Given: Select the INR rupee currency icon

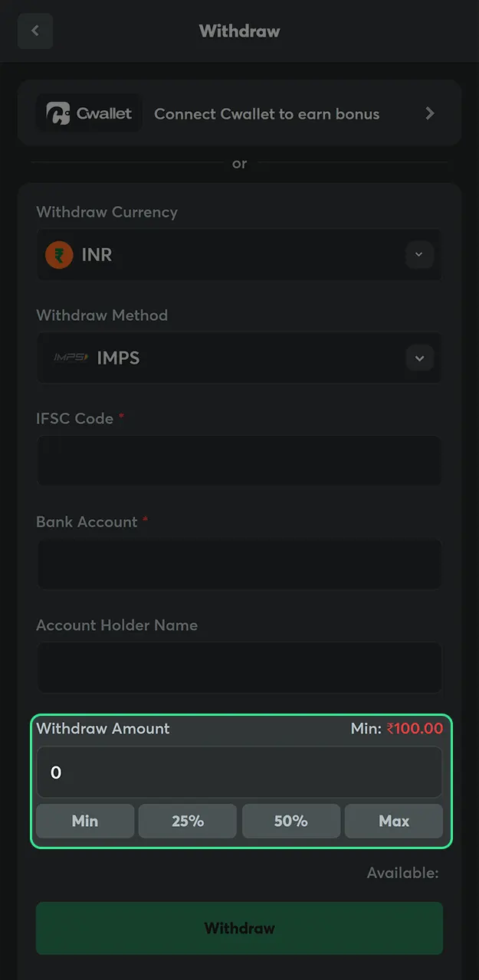Looking at the screenshot, I should [58, 254].
